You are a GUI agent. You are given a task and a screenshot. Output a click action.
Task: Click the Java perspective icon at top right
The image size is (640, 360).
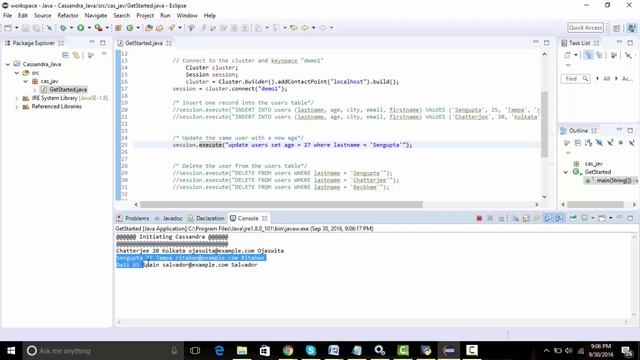click(631, 28)
